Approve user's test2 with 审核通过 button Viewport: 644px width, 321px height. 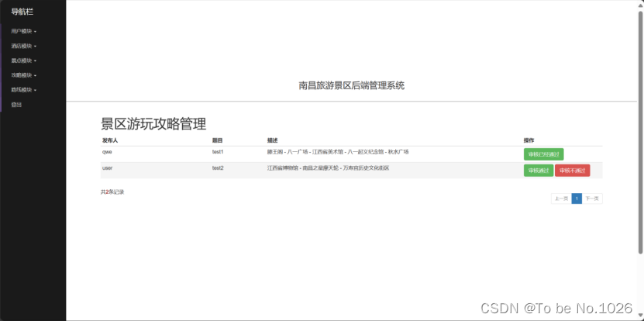tap(539, 171)
